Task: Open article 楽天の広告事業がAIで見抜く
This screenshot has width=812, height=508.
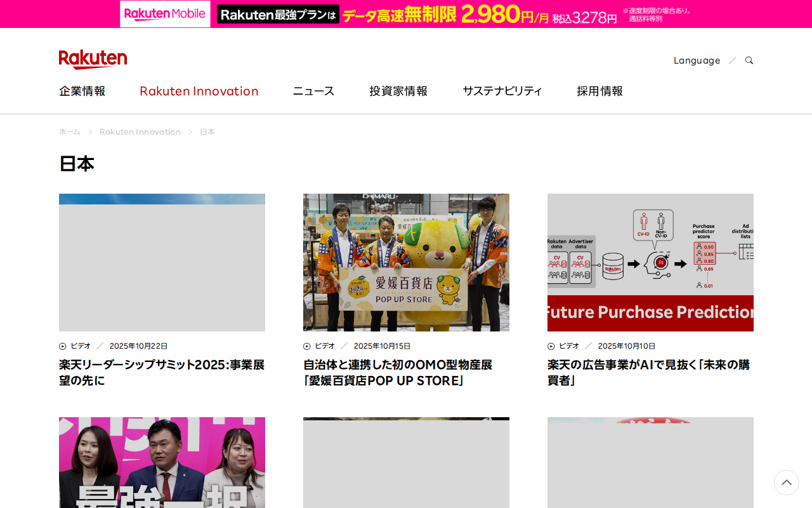Action: click(648, 373)
